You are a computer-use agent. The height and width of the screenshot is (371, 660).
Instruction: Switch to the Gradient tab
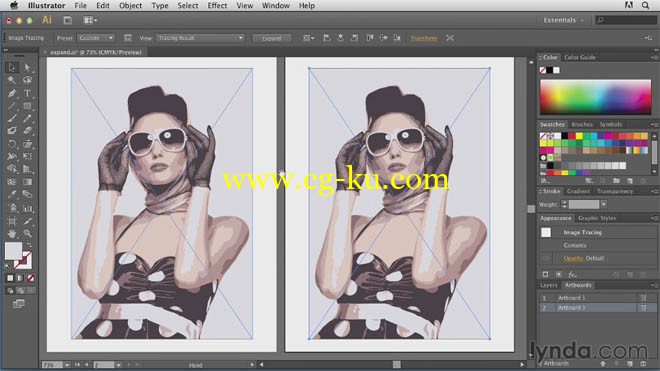coord(578,191)
